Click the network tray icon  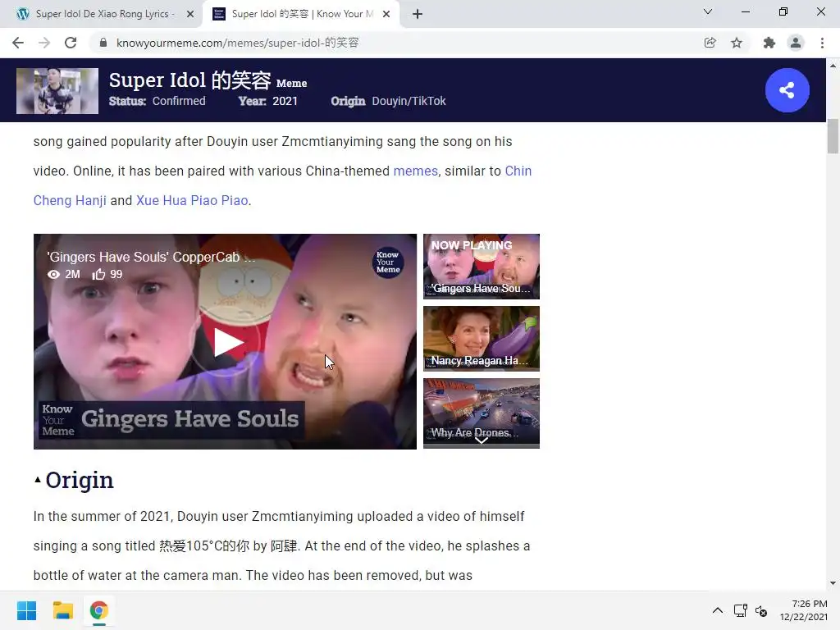(x=741, y=610)
